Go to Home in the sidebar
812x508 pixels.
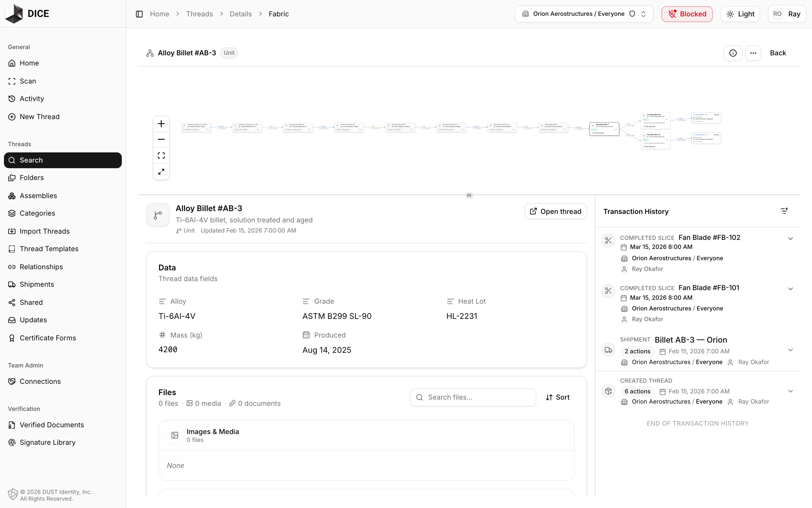click(63, 63)
